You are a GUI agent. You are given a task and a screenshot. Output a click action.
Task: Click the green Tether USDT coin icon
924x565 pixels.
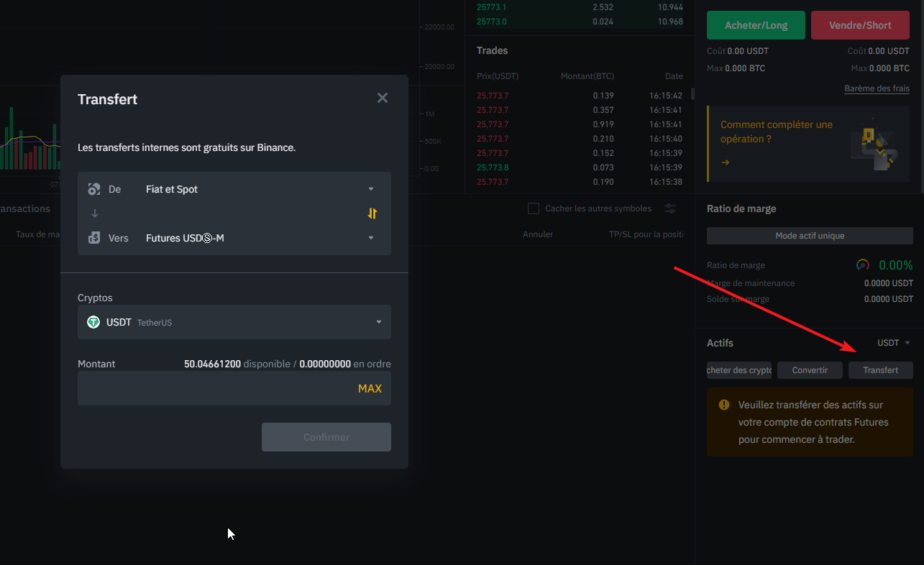(93, 322)
